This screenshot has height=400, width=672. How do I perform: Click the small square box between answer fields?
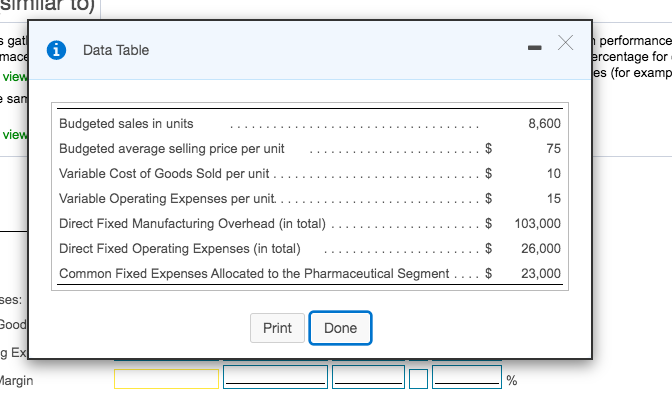pyautogui.click(x=419, y=379)
